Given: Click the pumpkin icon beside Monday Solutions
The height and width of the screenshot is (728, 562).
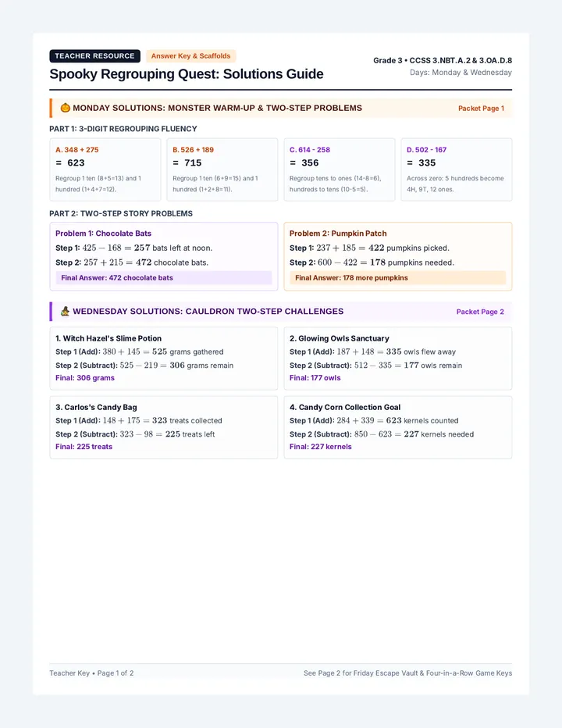Looking at the screenshot, I should [x=66, y=108].
